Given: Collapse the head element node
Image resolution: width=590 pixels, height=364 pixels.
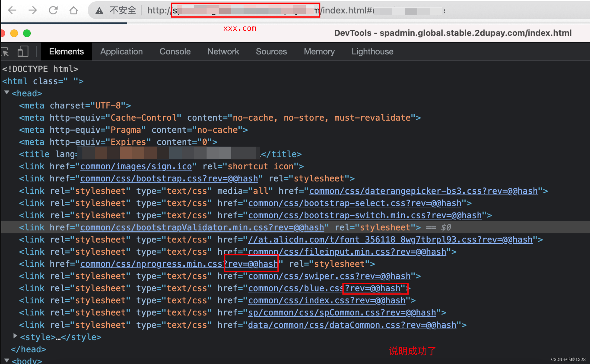Looking at the screenshot, I should (7, 93).
